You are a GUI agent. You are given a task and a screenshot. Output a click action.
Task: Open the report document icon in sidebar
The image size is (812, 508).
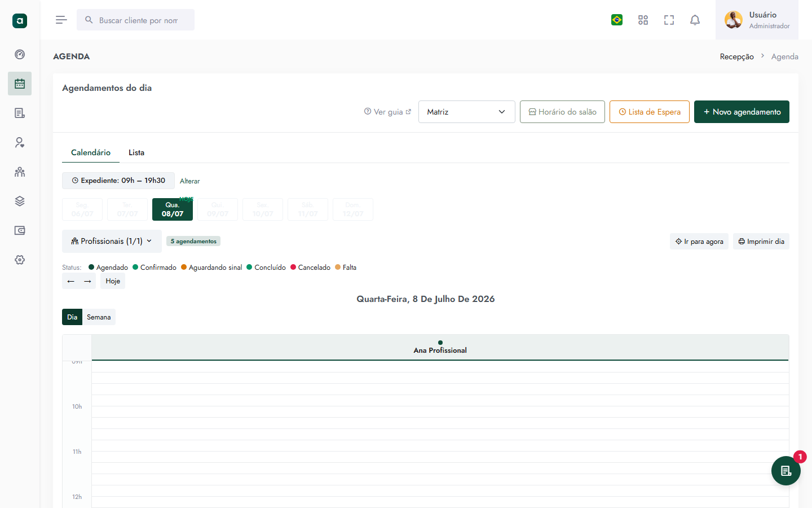20,113
